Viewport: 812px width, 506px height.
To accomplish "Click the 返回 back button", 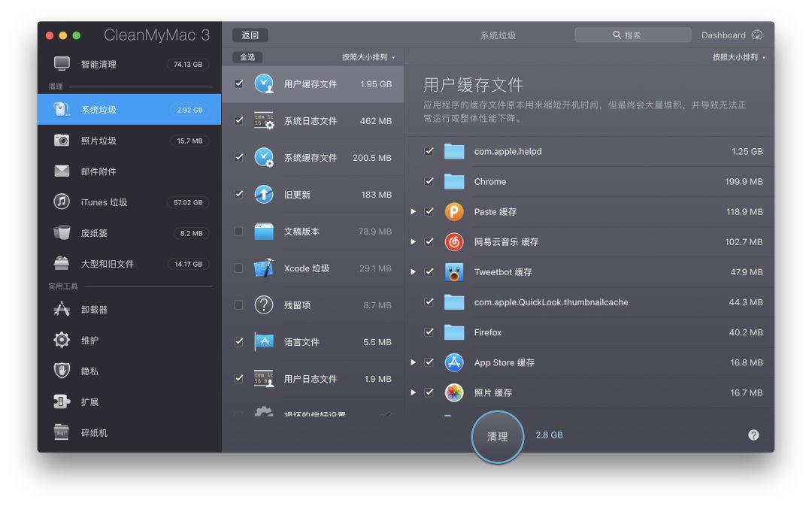I will coord(250,35).
